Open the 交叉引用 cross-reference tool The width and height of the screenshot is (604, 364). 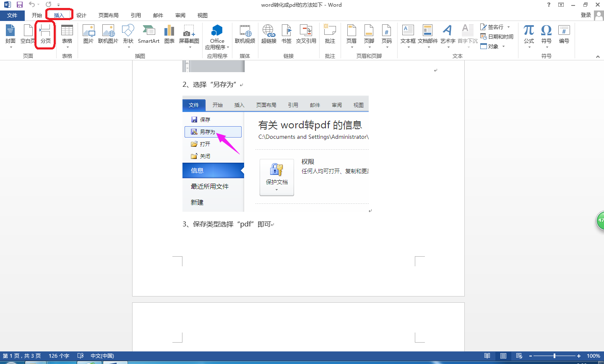(x=306, y=34)
